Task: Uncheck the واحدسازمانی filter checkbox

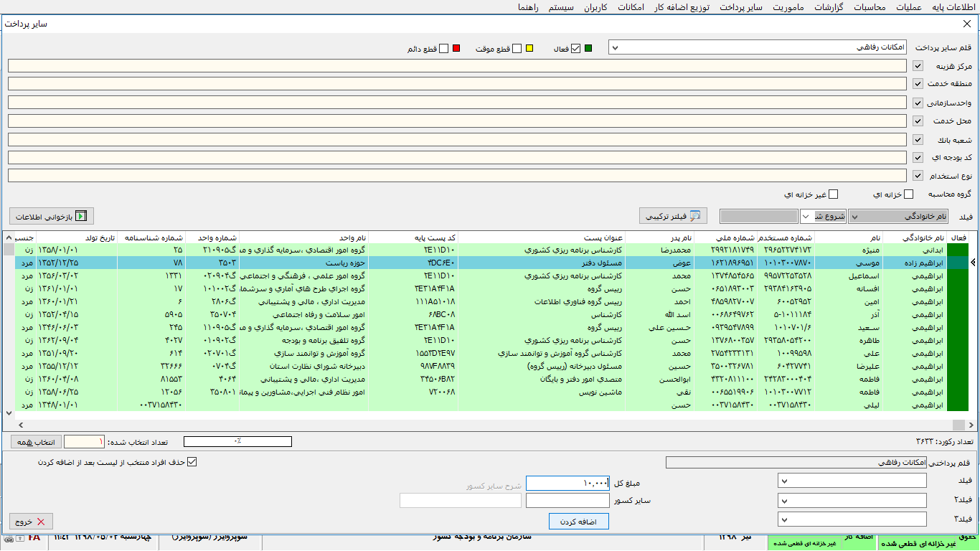Action: point(918,103)
